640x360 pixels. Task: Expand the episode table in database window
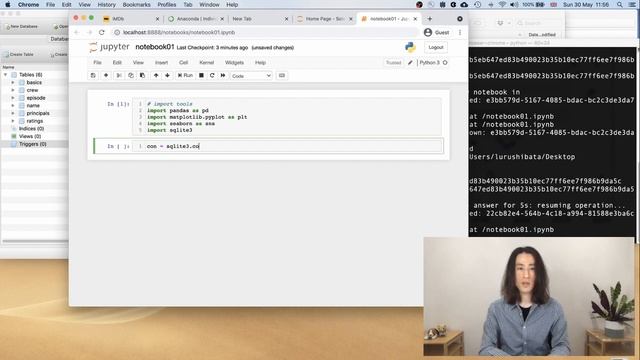(13, 98)
